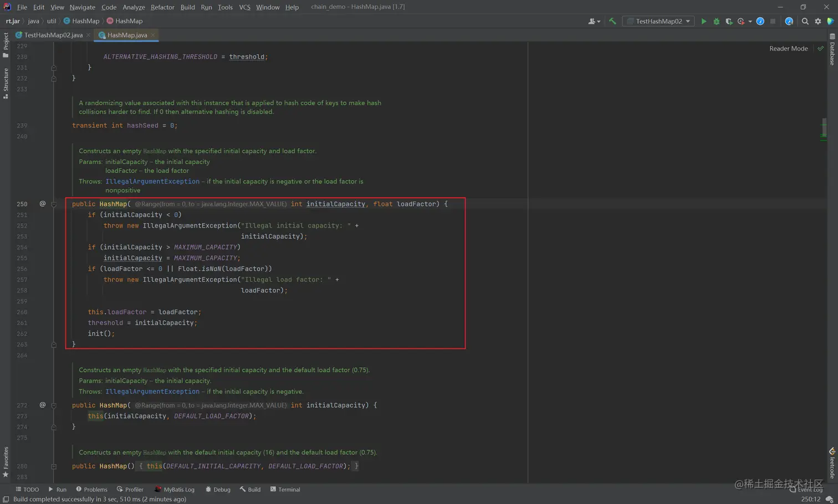Collapse constructor fold marker at line 272

point(54,405)
